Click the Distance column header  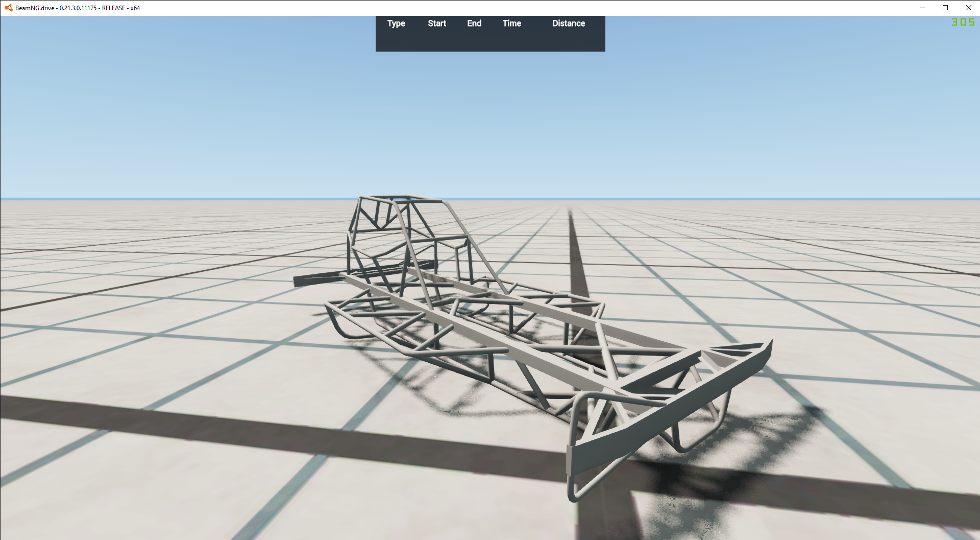coord(569,24)
